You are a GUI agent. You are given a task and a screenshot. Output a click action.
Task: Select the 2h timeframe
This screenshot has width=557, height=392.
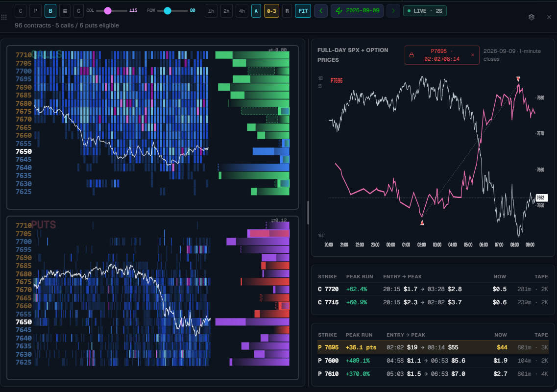pos(226,11)
